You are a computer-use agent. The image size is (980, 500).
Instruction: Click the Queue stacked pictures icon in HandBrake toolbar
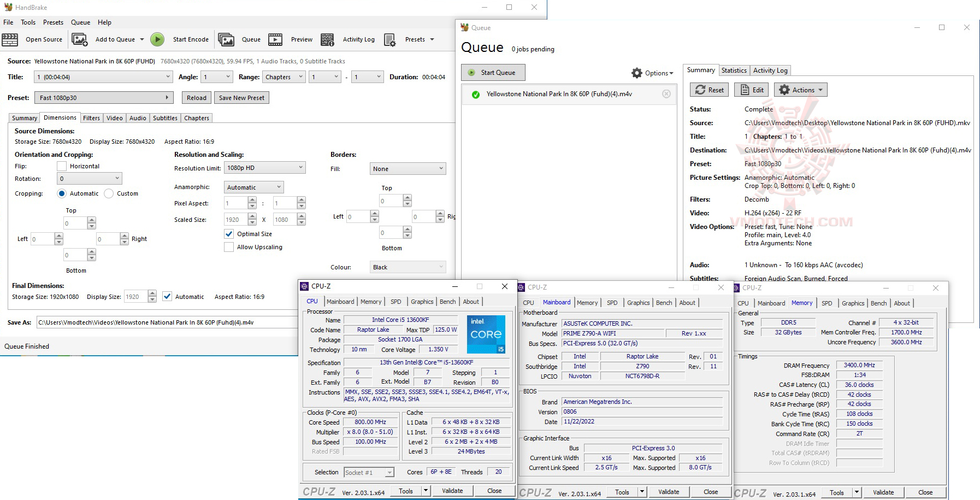click(x=226, y=39)
